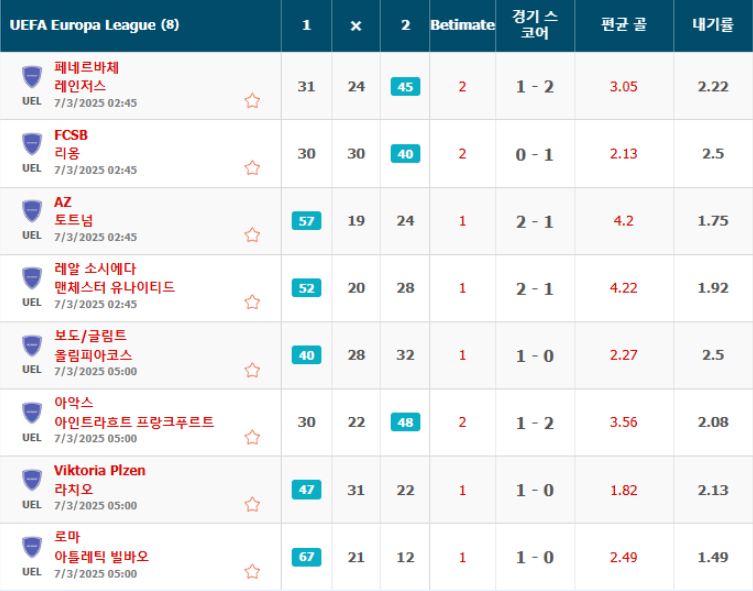
Task: Open team link 라치오
Action: [x=73, y=490]
